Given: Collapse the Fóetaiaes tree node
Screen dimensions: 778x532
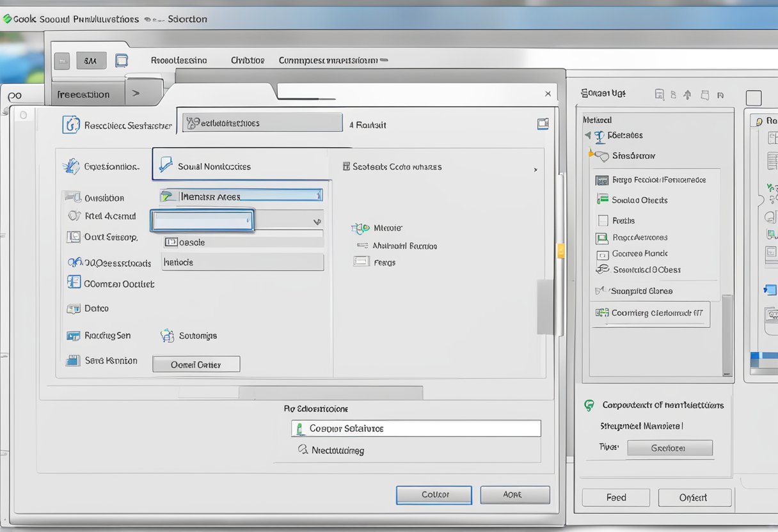Looking at the screenshot, I should 588,136.
